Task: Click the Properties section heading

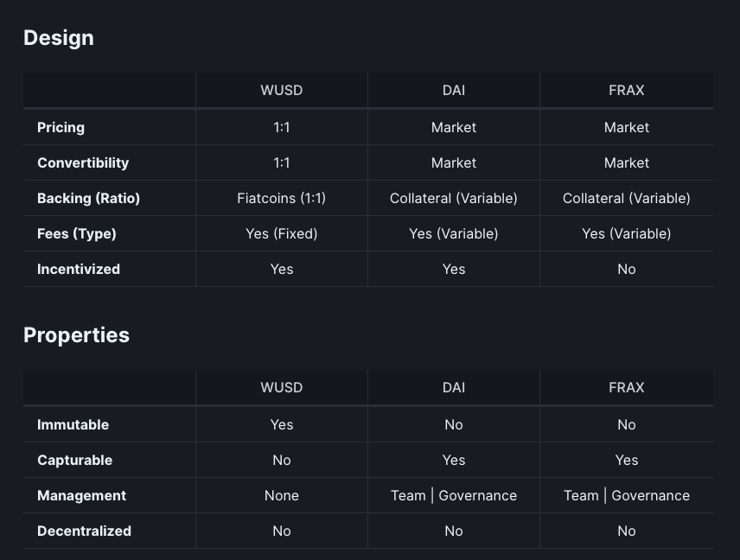Action: coord(76,335)
